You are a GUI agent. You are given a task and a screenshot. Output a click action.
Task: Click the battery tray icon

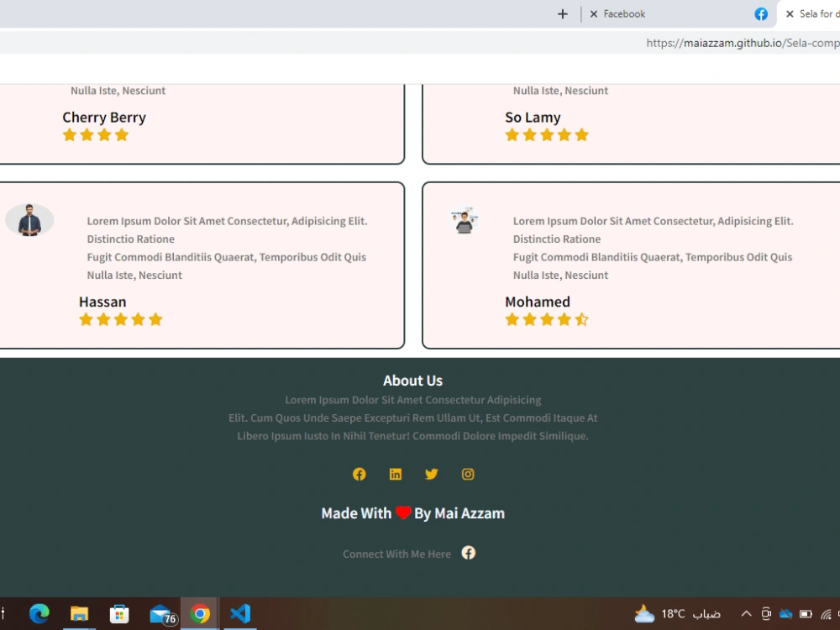(x=806, y=613)
